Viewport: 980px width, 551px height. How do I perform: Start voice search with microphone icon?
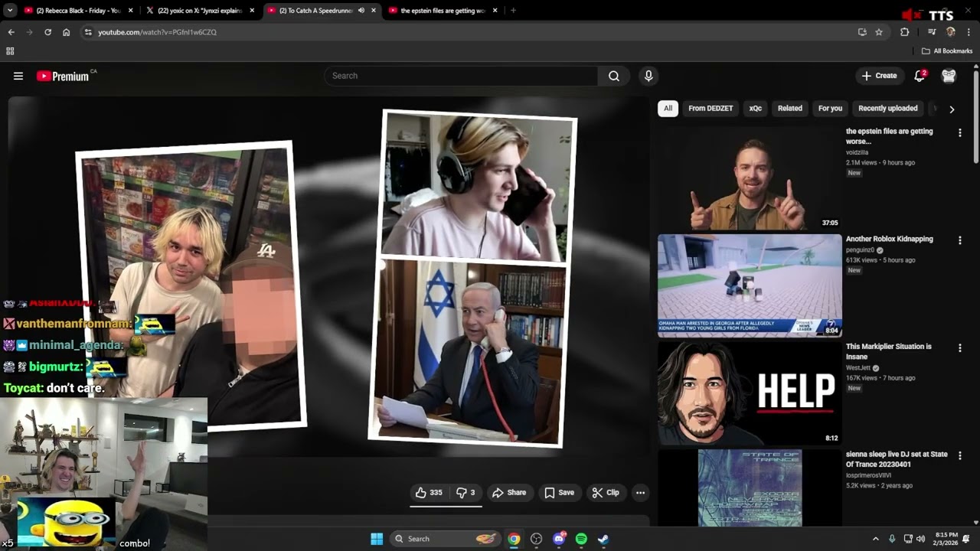tap(648, 76)
